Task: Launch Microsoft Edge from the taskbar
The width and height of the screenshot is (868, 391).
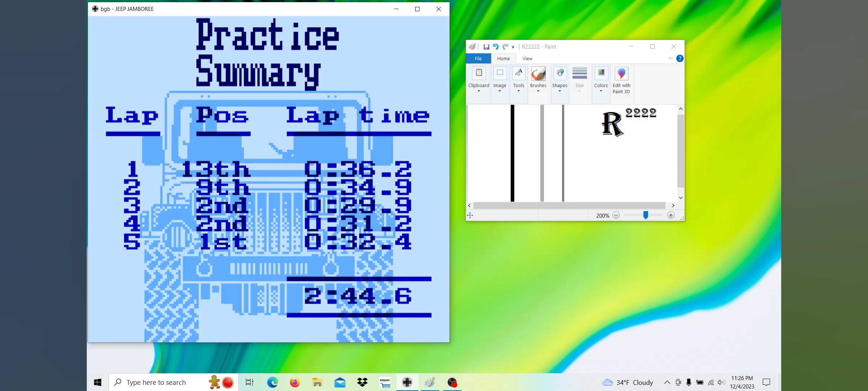Action: (272, 382)
